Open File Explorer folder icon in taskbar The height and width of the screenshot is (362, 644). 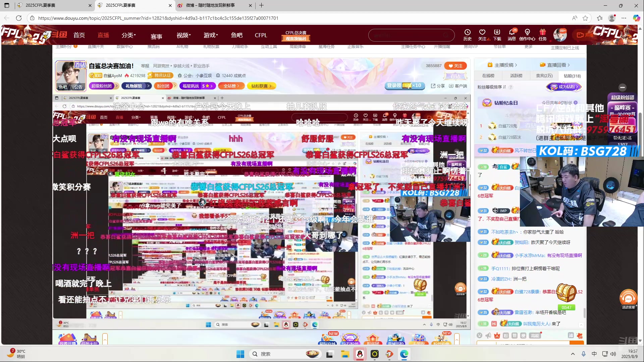click(345, 354)
